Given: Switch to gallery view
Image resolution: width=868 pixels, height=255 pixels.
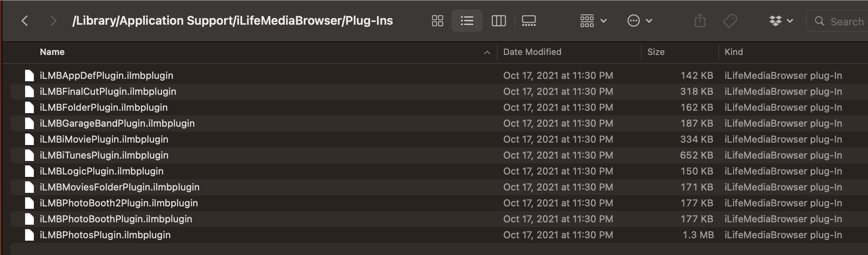Looking at the screenshot, I should (529, 21).
